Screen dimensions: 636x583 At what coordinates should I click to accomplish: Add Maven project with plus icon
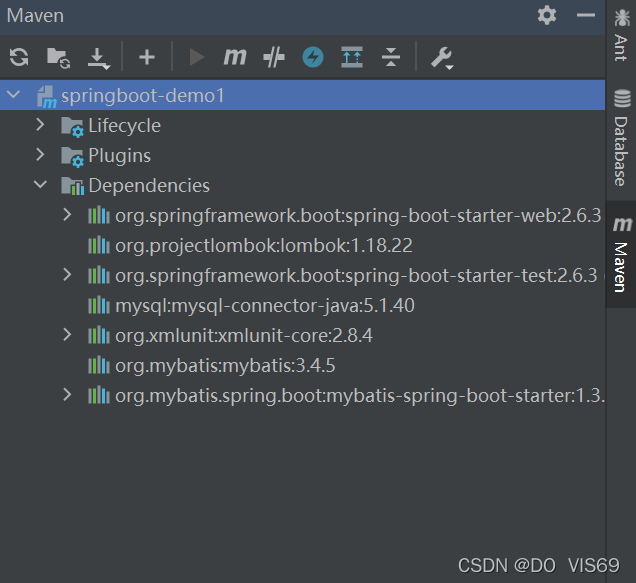[147, 57]
